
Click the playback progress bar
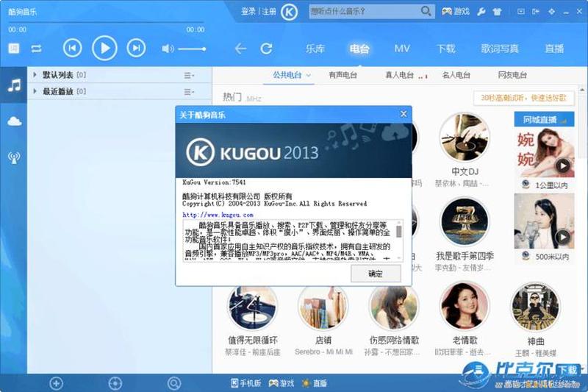pyautogui.click(x=106, y=23)
